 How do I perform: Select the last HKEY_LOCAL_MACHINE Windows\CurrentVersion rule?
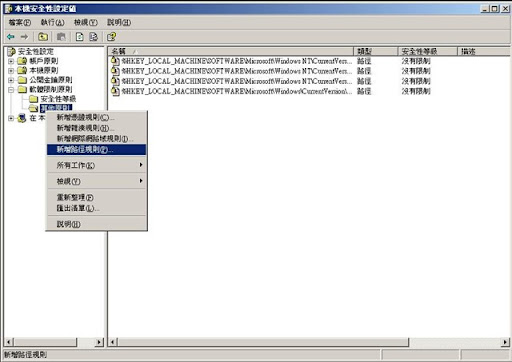point(232,91)
